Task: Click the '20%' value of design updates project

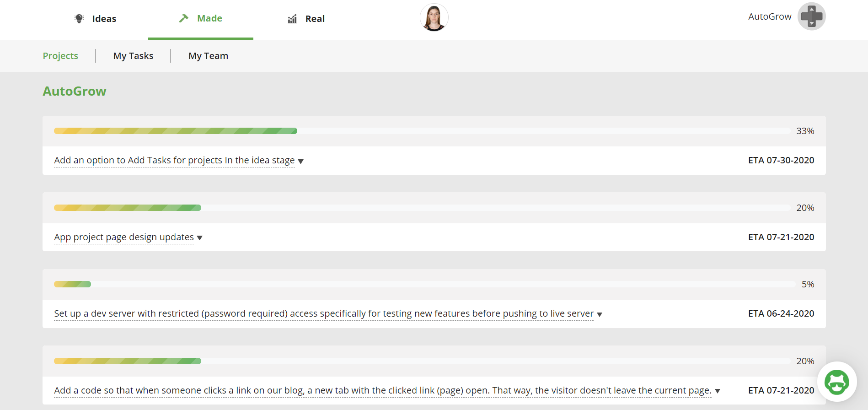Action: pyautogui.click(x=805, y=208)
